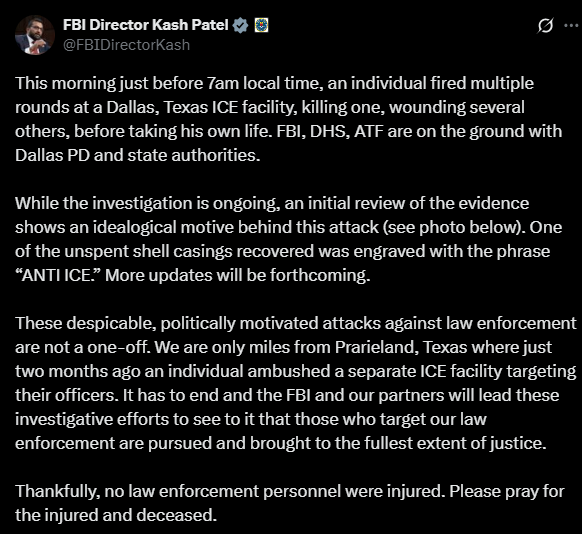Click the paragraph starting 'While the investigation is ongoing'
The height and width of the screenshot is (534, 582).
tap(288, 239)
